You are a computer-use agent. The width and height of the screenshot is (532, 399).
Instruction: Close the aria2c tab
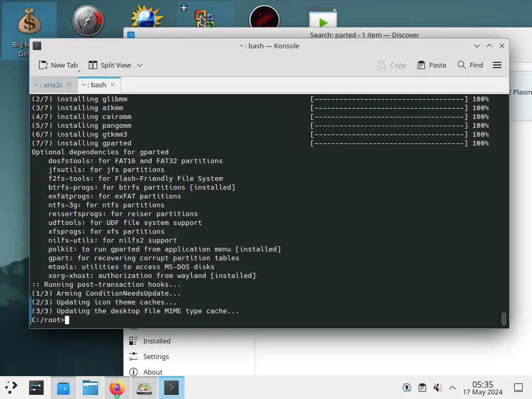click(69, 85)
